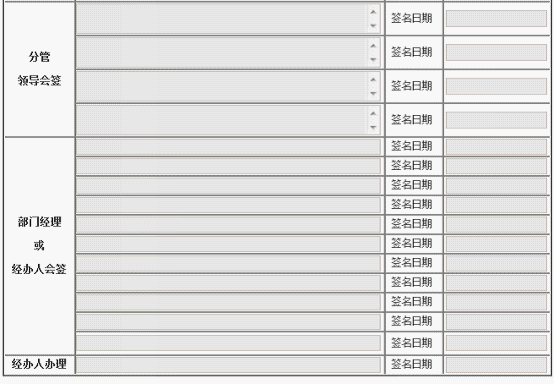Click 签名日期 field of first 部门经理 row
The image size is (554, 384).
(496, 147)
